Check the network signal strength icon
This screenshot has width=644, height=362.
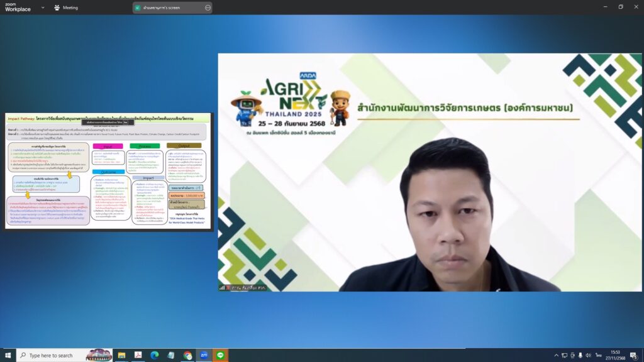(x=222, y=287)
